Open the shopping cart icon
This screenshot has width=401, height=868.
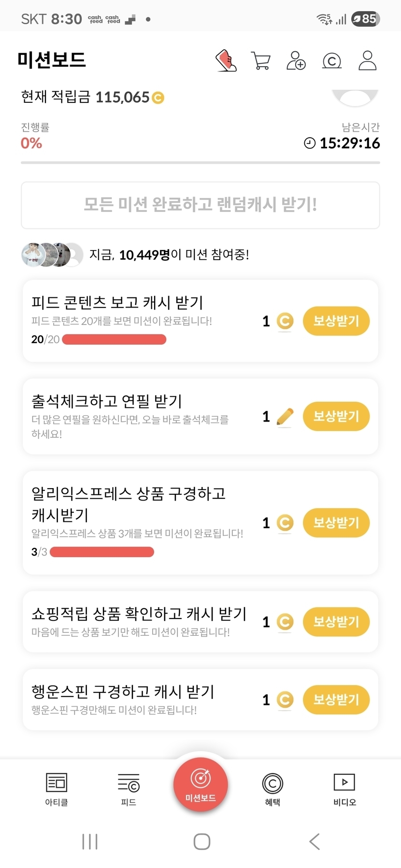pyautogui.click(x=261, y=61)
